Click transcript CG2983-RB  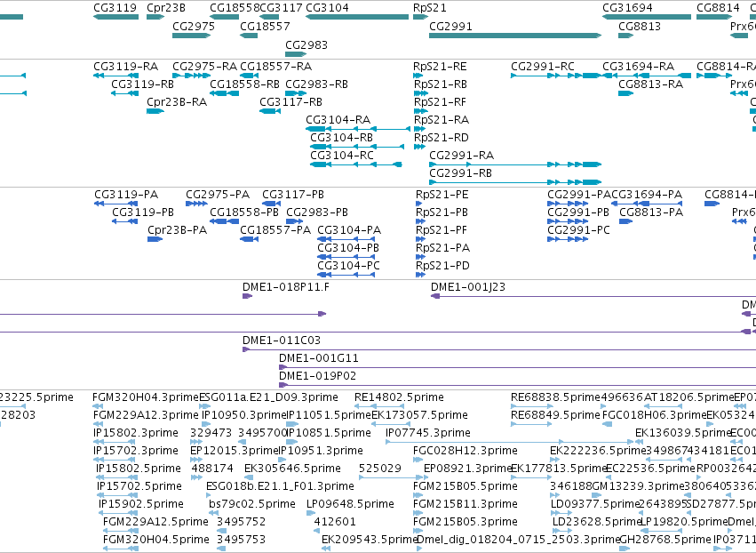(316, 84)
